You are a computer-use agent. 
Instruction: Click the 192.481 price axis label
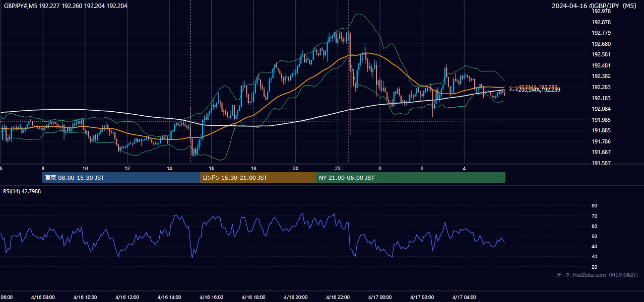[x=601, y=65]
